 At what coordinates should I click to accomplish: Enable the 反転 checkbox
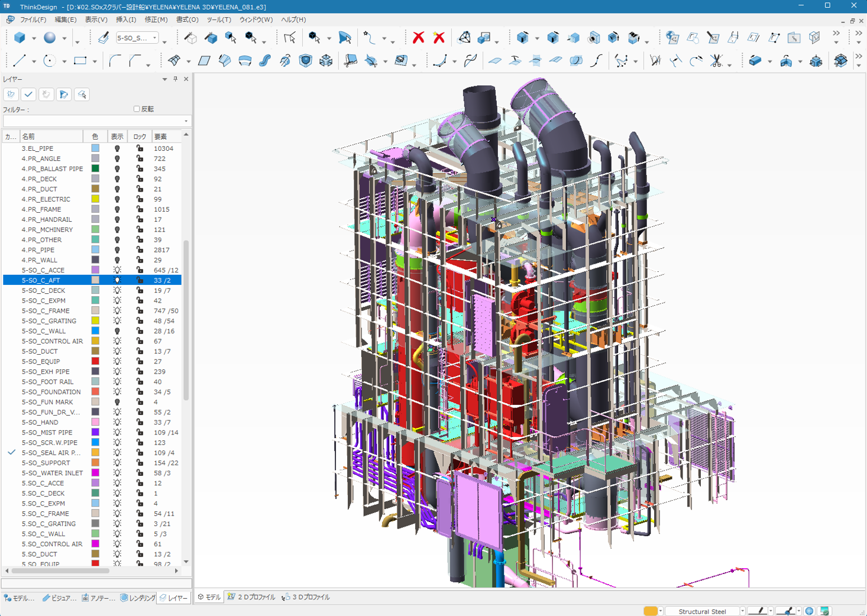[137, 109]
